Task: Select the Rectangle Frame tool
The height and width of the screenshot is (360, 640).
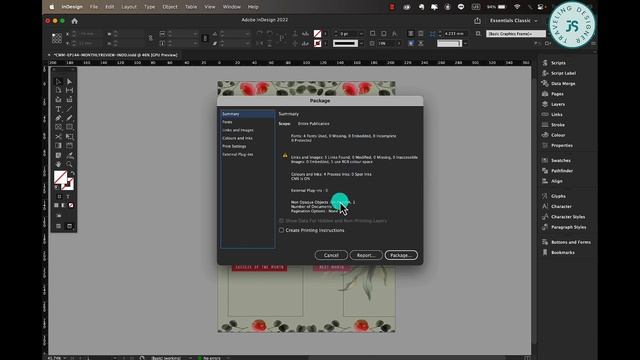Action: coord(58,127)
